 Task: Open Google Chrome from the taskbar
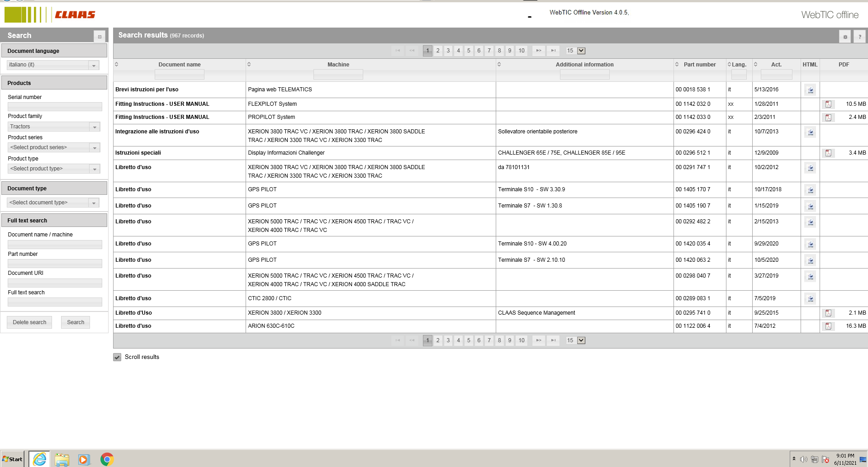(x=107, y=460)
